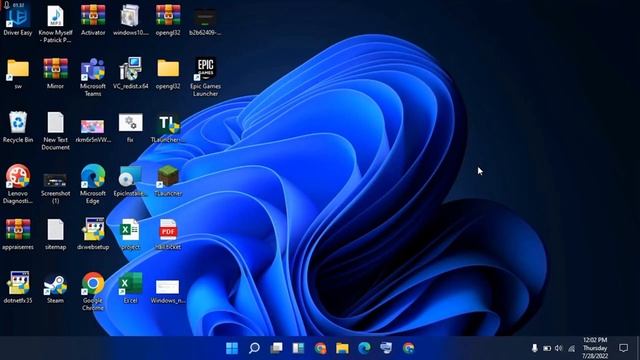This screenshot has height=360, width=640.
Task: Open volume control from system tray
Action: pos(559,348)
